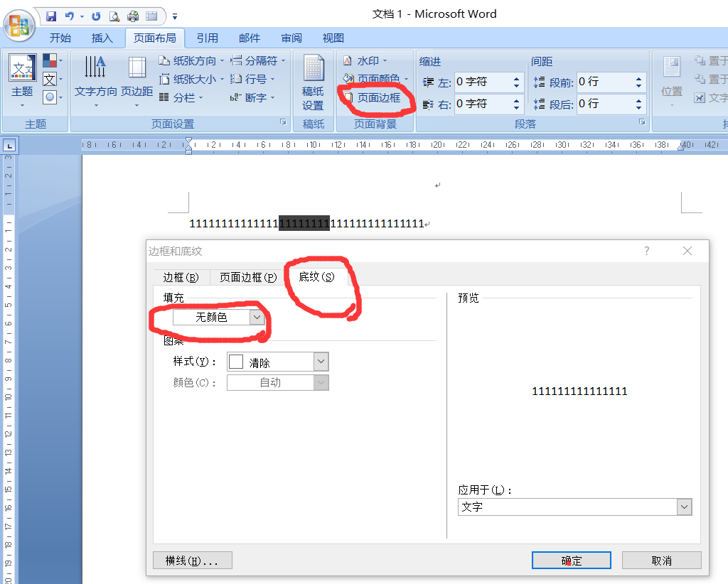Viewport: 728px width, 584px height.
Task: Cancel dialog with 取消 button
Action: coord(662,561)
